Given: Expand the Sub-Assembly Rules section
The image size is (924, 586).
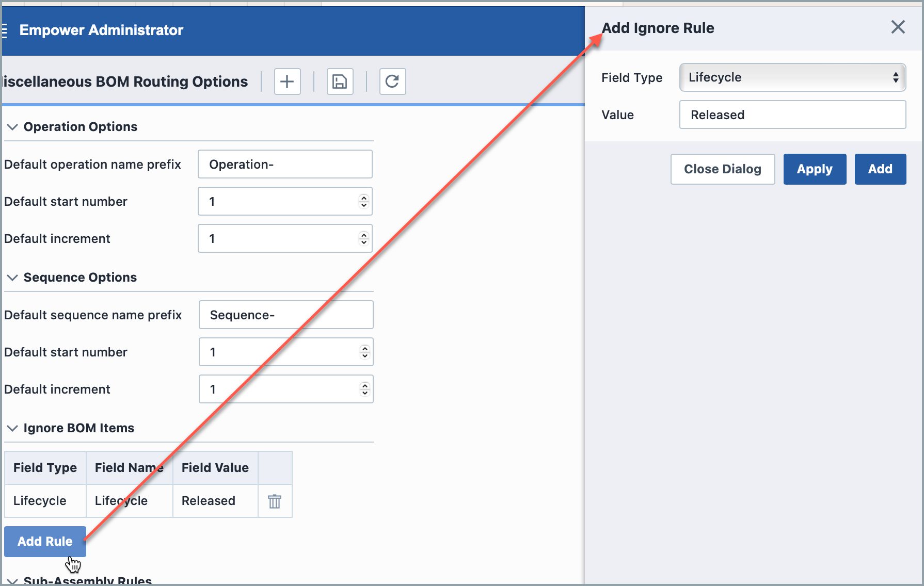Looking at the screenshot, I should 12,580.
